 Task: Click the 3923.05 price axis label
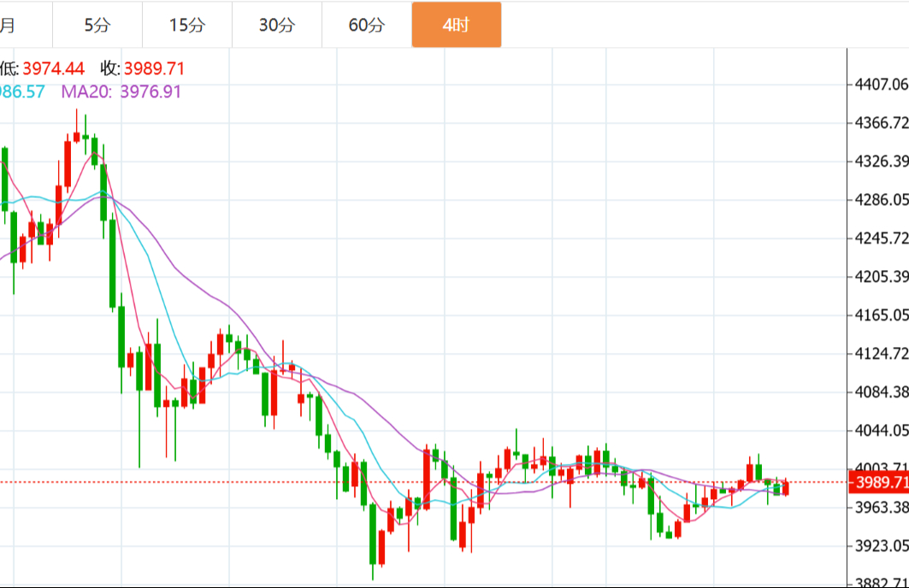pyautogui.click(x=882, y=545)
